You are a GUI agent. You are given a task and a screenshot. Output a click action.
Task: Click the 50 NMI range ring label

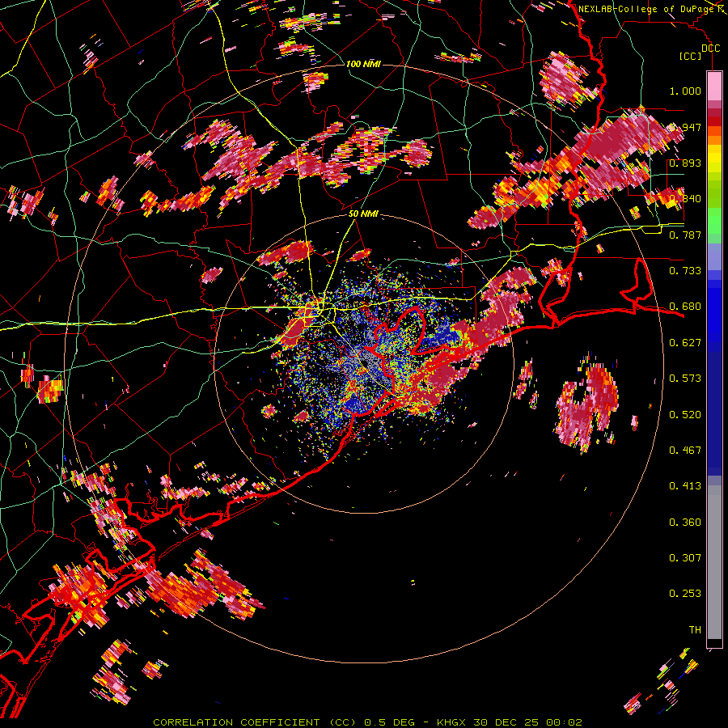tap(363, 214)
